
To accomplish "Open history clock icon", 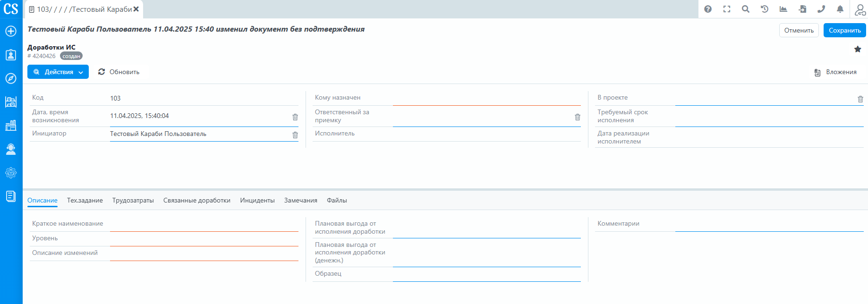I will [x=765, y=9].
